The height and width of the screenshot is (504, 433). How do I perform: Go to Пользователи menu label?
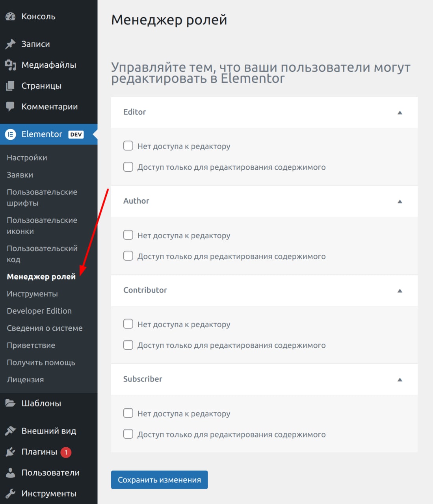tap(50, 472)
